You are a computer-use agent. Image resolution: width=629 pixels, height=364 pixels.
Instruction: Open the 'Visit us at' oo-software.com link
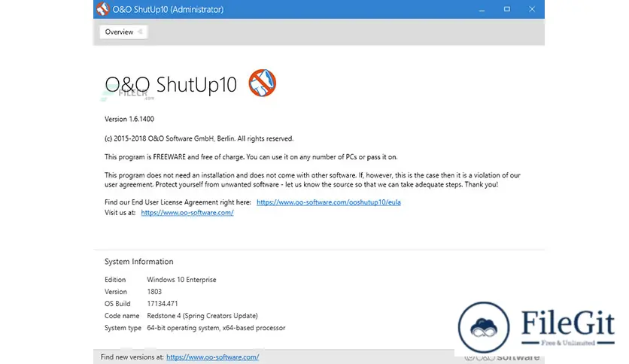(x=187, y=213)
